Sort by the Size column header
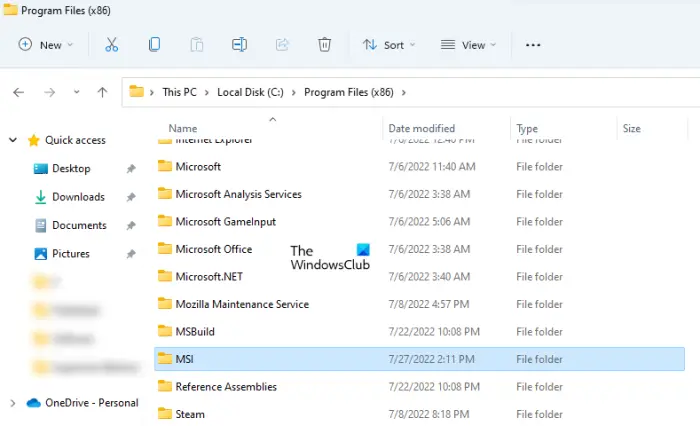The height and width of the screenshot is (426, 700). tap(631, 129)
